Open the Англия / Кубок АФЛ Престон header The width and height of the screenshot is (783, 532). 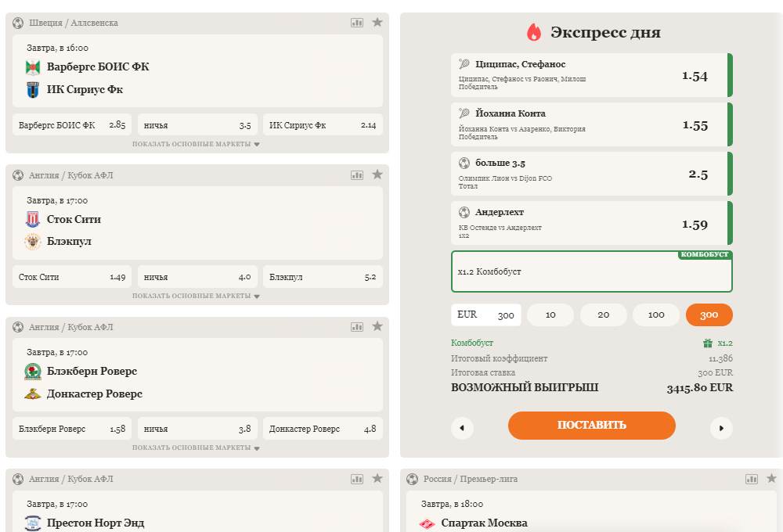[x=70, y=479]
